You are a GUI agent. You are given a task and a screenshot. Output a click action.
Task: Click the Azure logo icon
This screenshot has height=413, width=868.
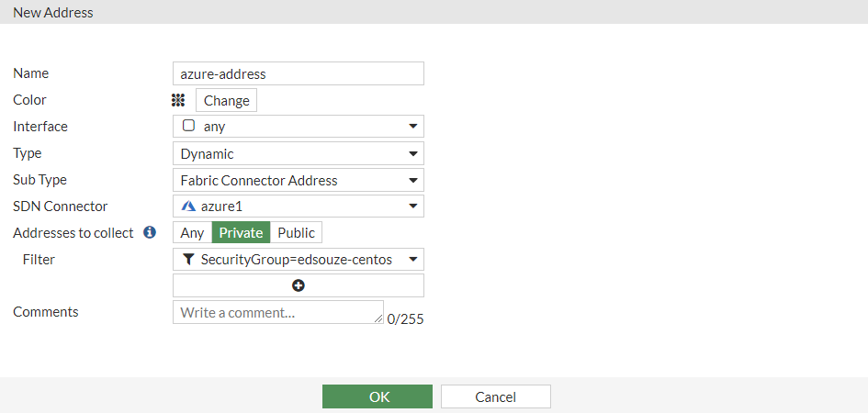[188, 206]
